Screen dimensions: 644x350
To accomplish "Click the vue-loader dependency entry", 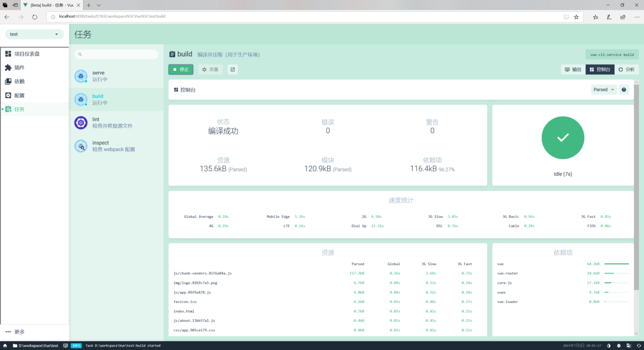I will coord(563,302).
